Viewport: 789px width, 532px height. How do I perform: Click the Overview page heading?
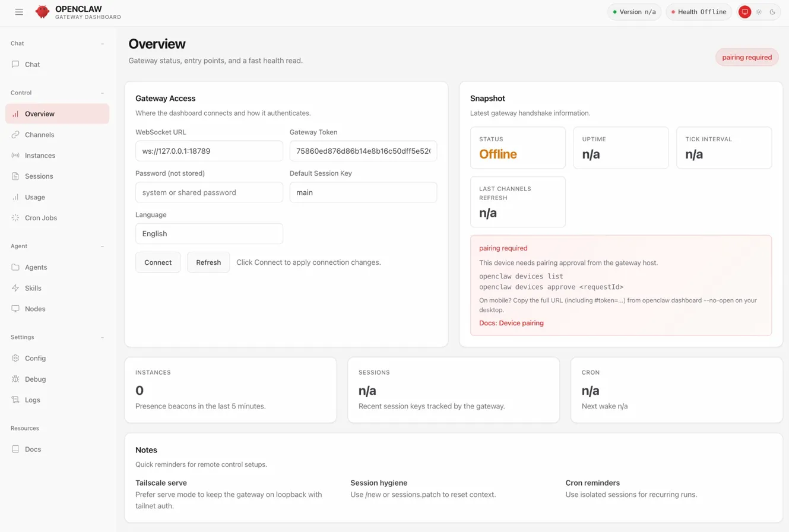[x=157, y=44]
